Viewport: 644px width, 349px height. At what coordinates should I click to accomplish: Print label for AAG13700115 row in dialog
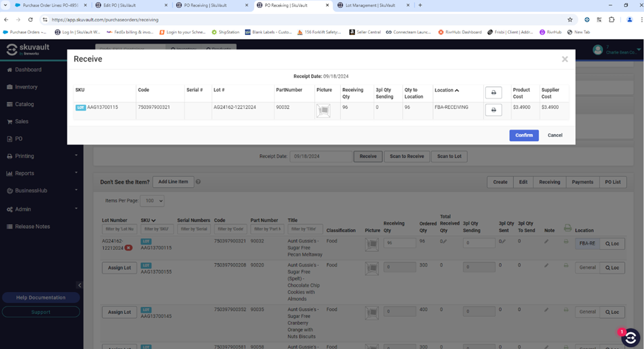click(x=493, y=110)
